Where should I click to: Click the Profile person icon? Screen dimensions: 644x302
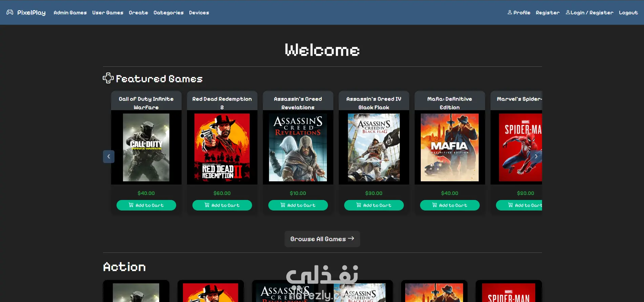pyautogui.click(x=510, y=13)
